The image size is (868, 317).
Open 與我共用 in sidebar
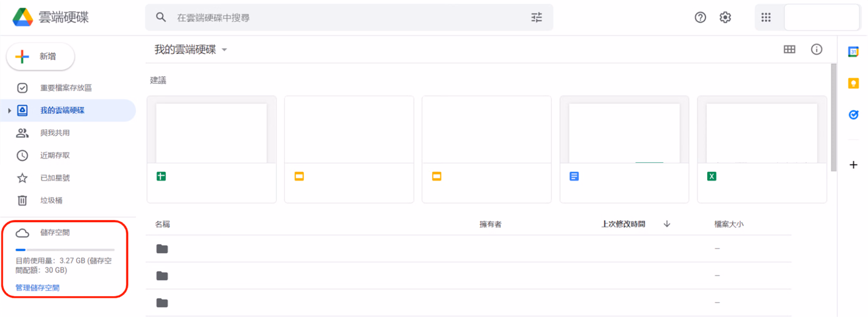(55, 133)
